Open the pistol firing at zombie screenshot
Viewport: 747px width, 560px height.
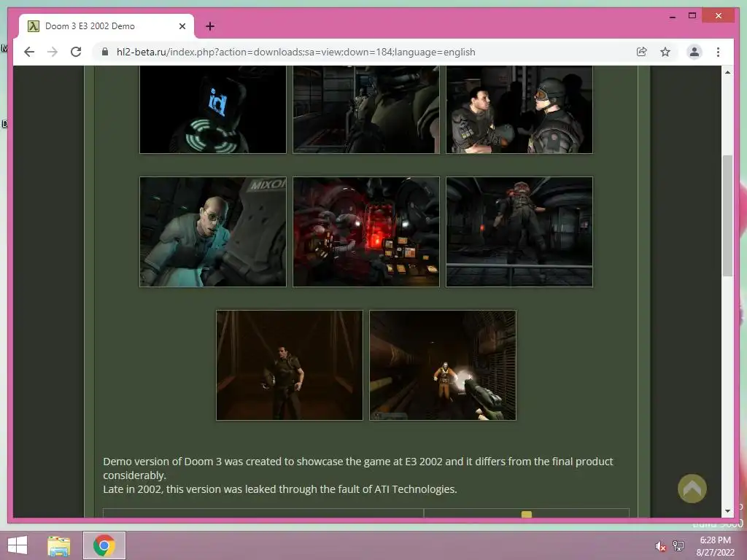coord(443,365)
